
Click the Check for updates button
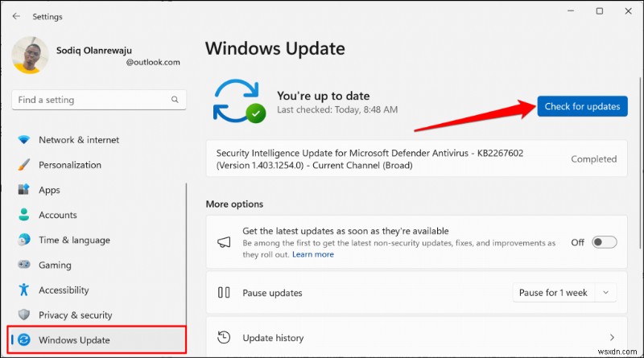click(x=582, y=106)
